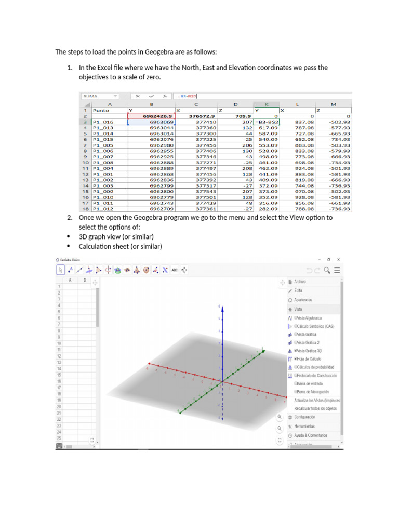Screen dimensions: 399x532
Task: Expand the Ayuda & Comentarios section
Action: (313, 435)
